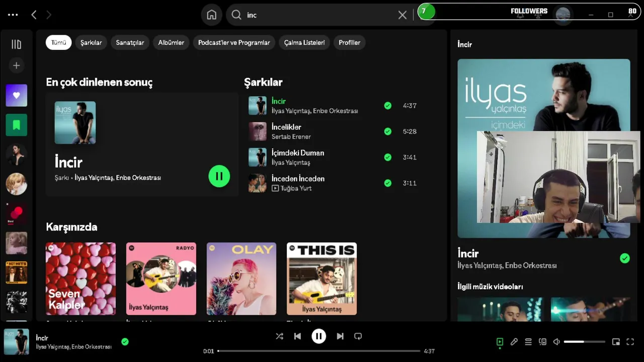Open the HOT HITS playlist in sidebar

tap(16, 273)
